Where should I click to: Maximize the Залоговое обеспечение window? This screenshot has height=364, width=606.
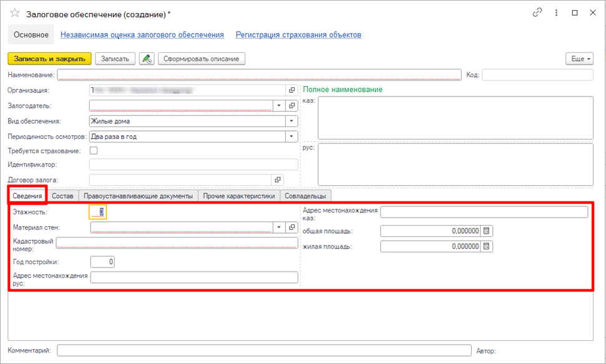tap(575, 12)
